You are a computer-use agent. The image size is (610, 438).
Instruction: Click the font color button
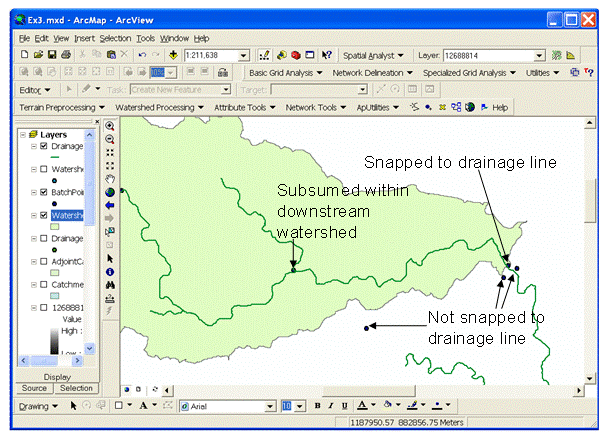coord(361,406)
